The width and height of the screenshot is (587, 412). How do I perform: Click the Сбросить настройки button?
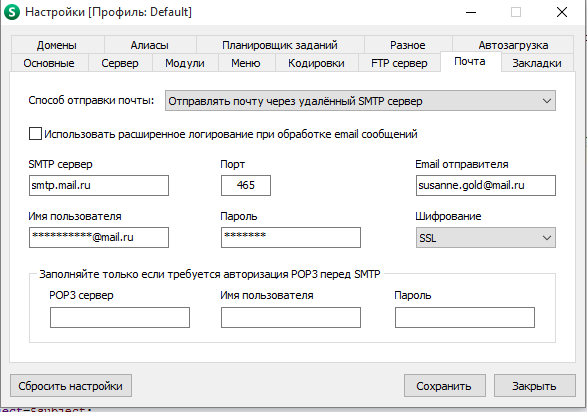pyautogui.click(x=71, y=385)
